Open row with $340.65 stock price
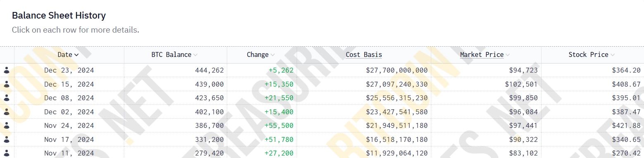 coord(322,139)
